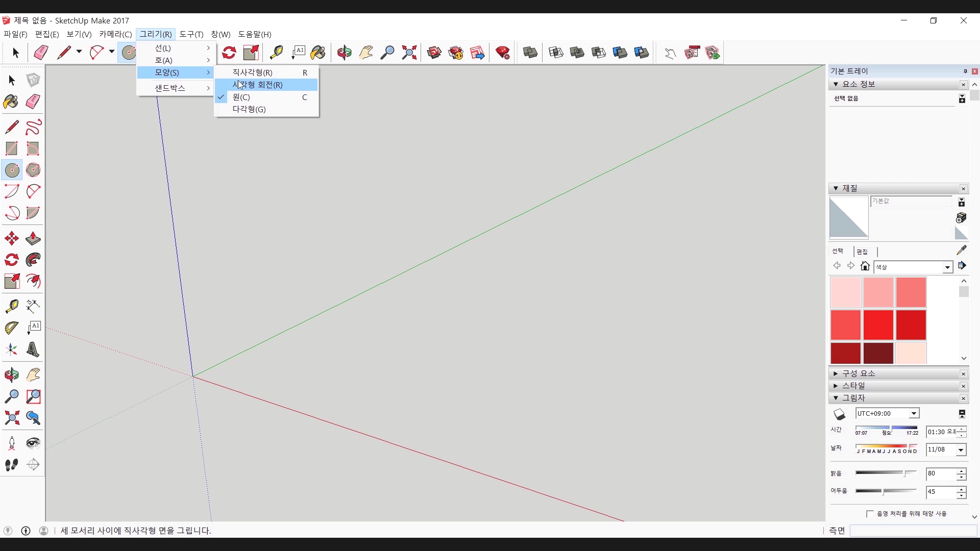Viewport: 980px width, 551px height.
Task: Click the Zoom Extents icon in top toolbar
Action: pos(409,53)
